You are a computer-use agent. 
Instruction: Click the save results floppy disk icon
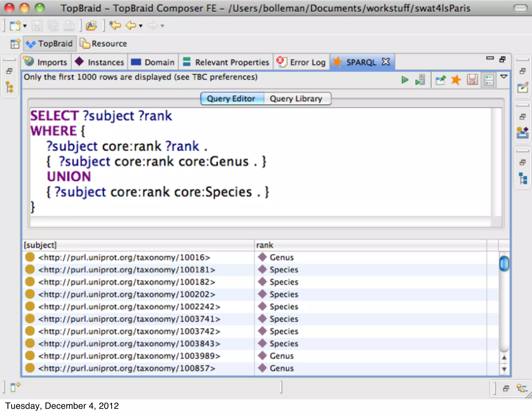point(472,80)
